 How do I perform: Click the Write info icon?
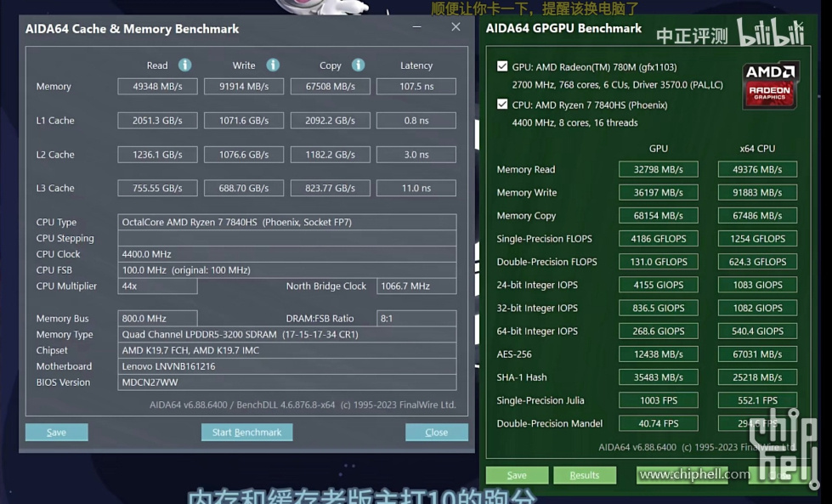pyautogui.click(x=273, y=65)
